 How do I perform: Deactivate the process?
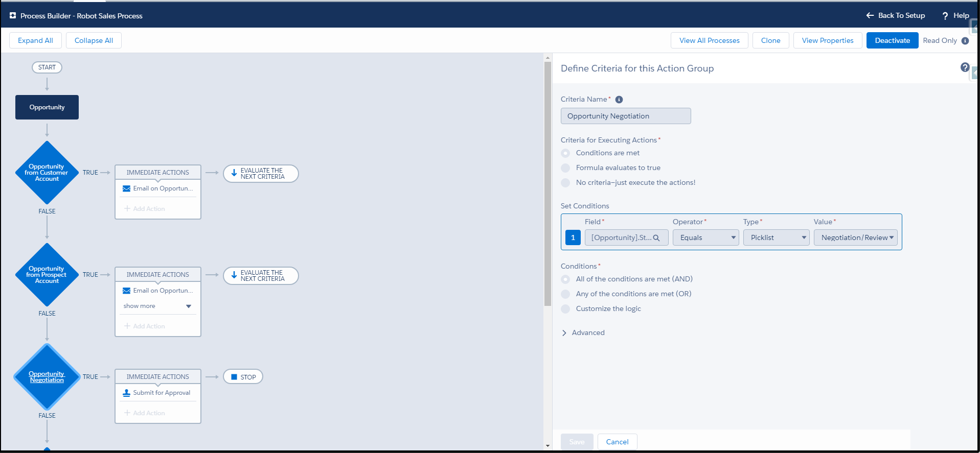pos(893,40)
